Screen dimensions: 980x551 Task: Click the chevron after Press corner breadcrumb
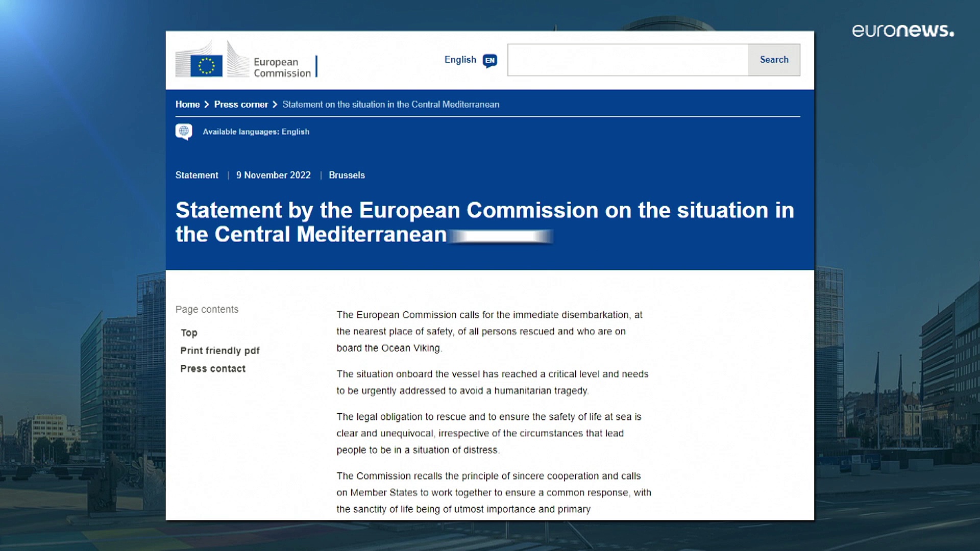pos(275,105)
